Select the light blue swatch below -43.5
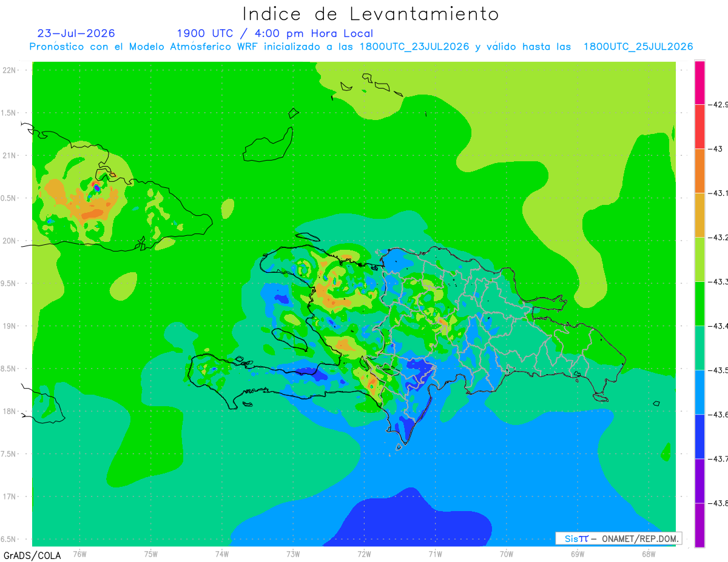728x562 pixels. (x=699, y=392)
